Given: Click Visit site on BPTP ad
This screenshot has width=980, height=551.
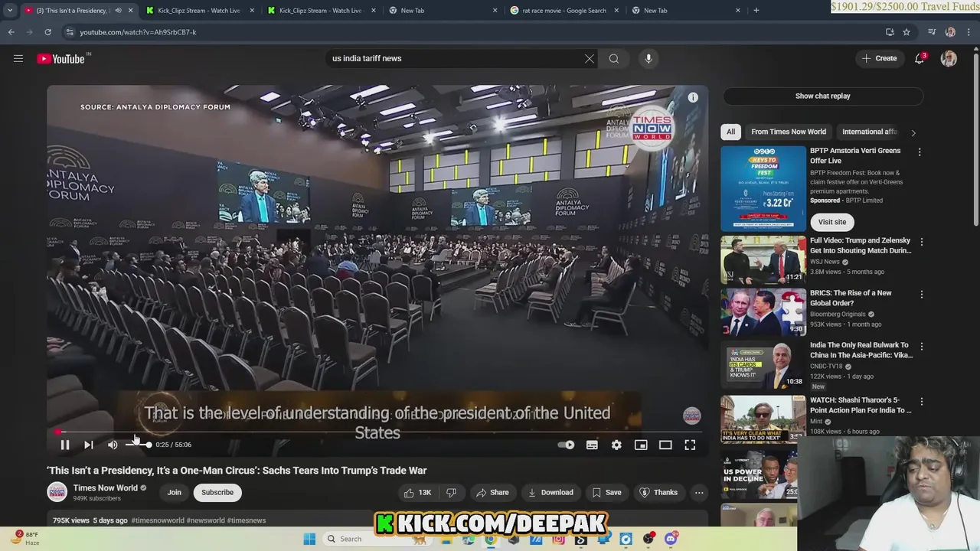Looking at the screenshot, I should click(x=832, y=222).
